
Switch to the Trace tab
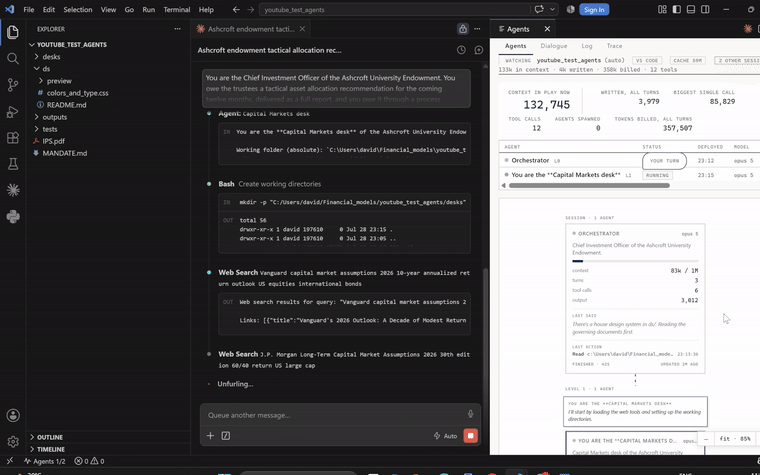click(614, 46)
